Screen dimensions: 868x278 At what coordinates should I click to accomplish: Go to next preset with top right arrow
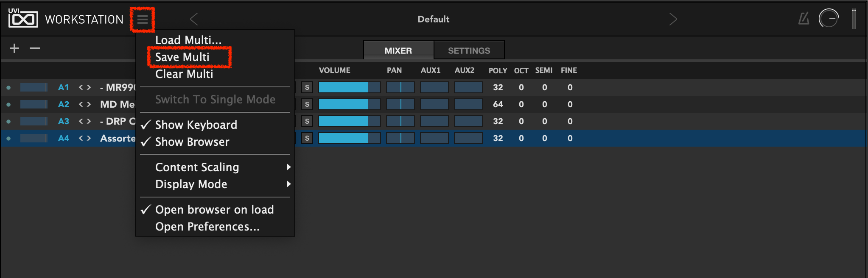pos(673,19)
